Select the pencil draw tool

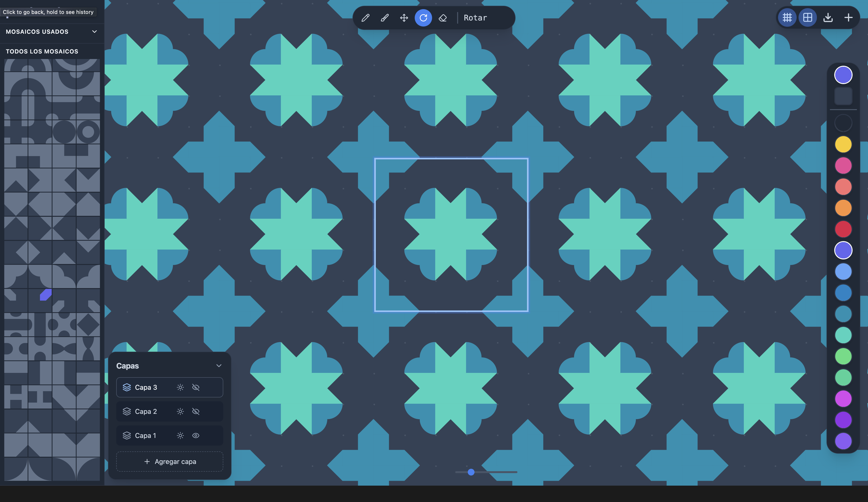(366, 18)
